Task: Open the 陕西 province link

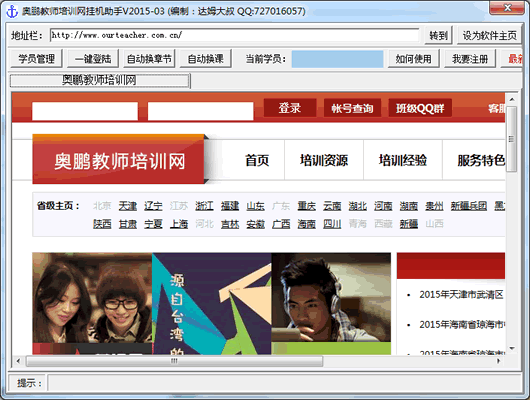Action: click(102, 223)
